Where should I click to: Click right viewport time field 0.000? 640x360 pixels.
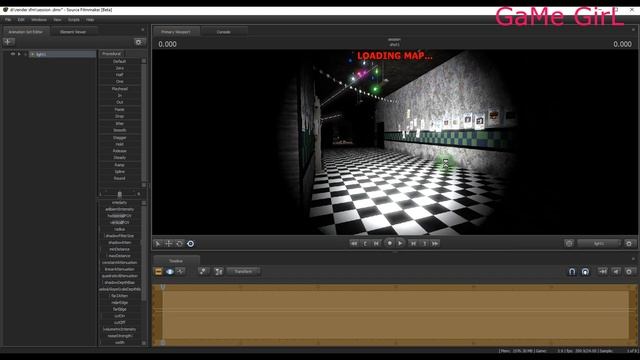point(622,44)
